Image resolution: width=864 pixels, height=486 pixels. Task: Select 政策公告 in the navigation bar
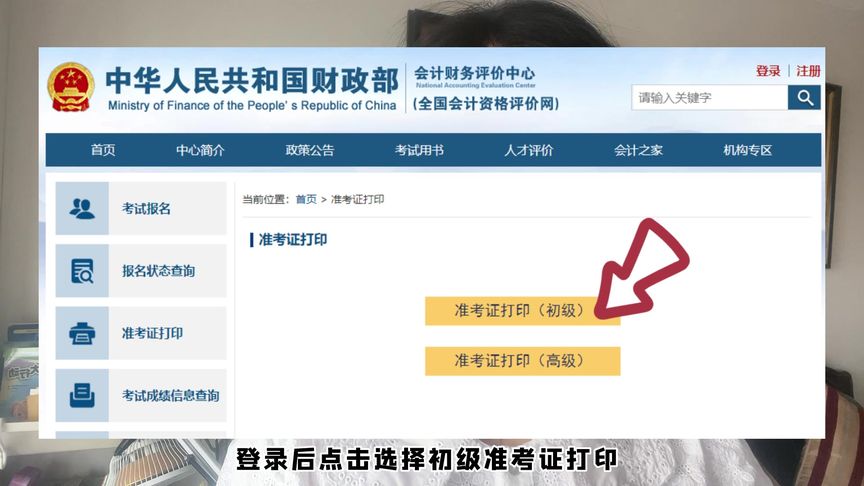[310, 150]
